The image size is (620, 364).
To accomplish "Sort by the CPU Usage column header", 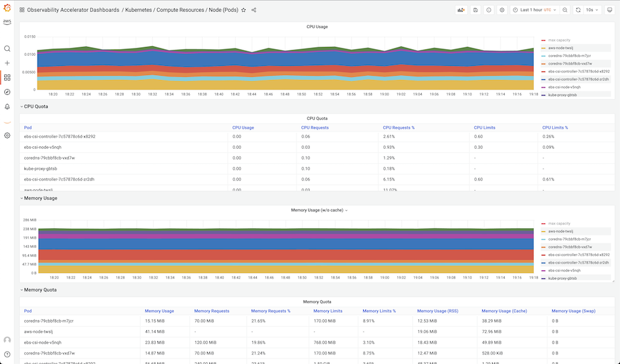I will click(x=243, y=128).
